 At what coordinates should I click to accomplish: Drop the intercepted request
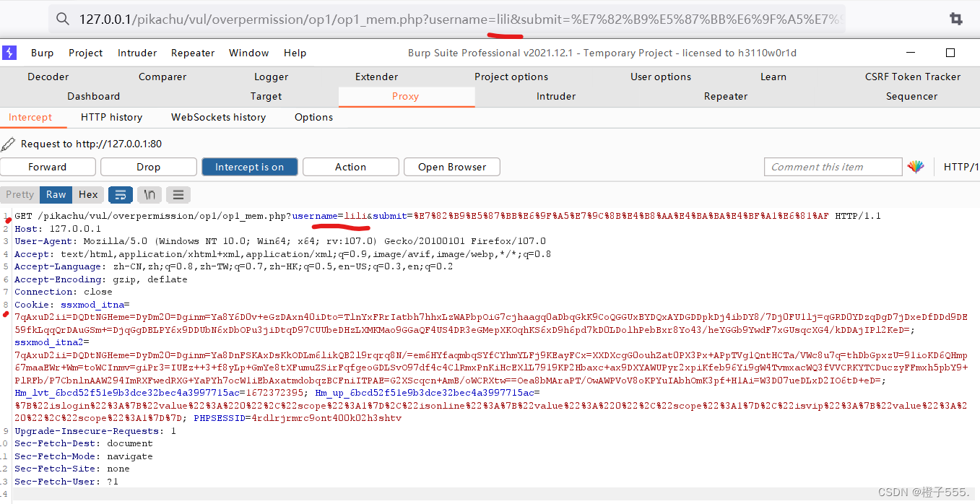click(x=149, y=167)
